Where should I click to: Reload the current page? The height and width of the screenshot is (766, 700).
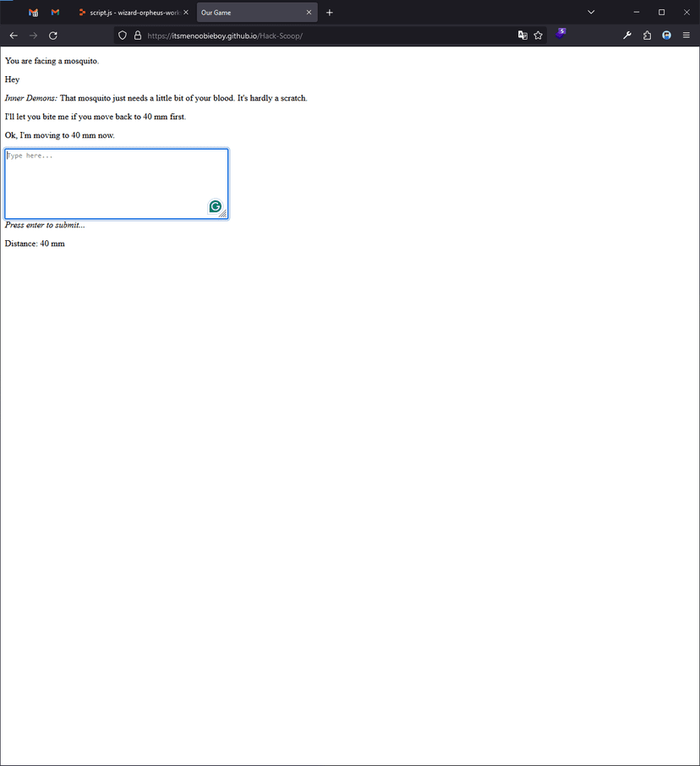pyautogui.click(x=53, y=36)
